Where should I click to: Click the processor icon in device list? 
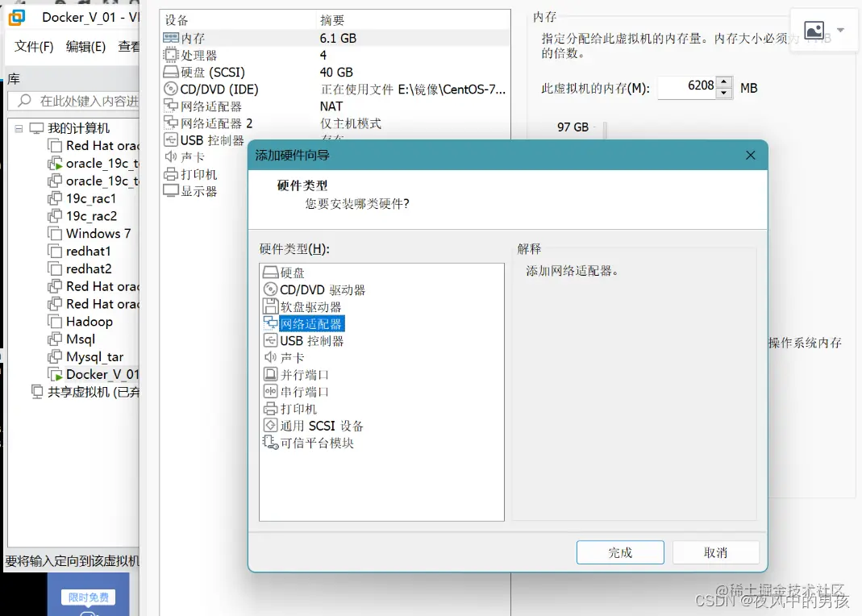click(171, 54)
